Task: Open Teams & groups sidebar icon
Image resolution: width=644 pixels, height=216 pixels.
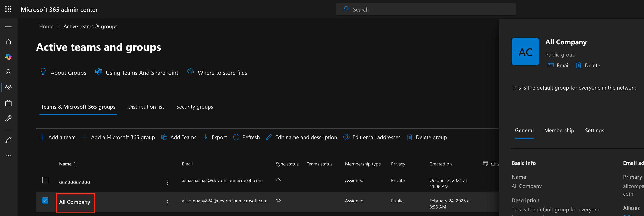Action: click(x=8, y=88)
